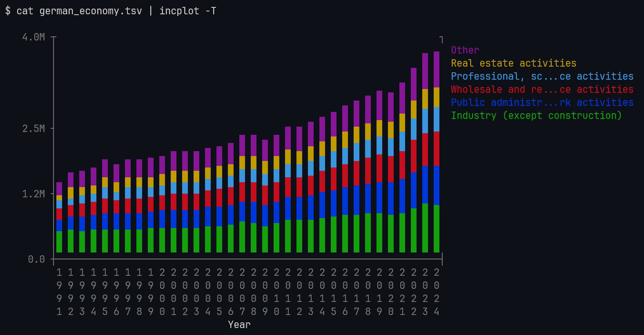Click the 'Public administr...rk activities' legend entry

click(542, 103)
